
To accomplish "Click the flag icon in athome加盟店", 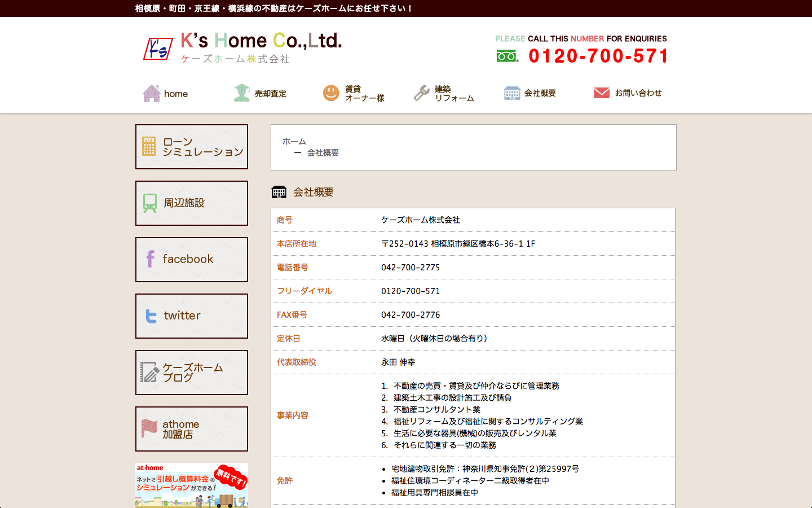I will tap(149, 428).
